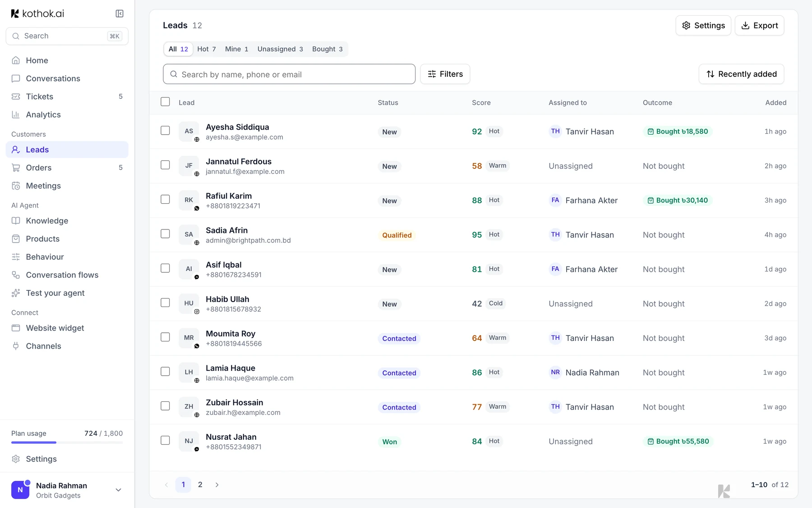
Task: Open the Recently added sort dropdown
Action: (741, 74)
